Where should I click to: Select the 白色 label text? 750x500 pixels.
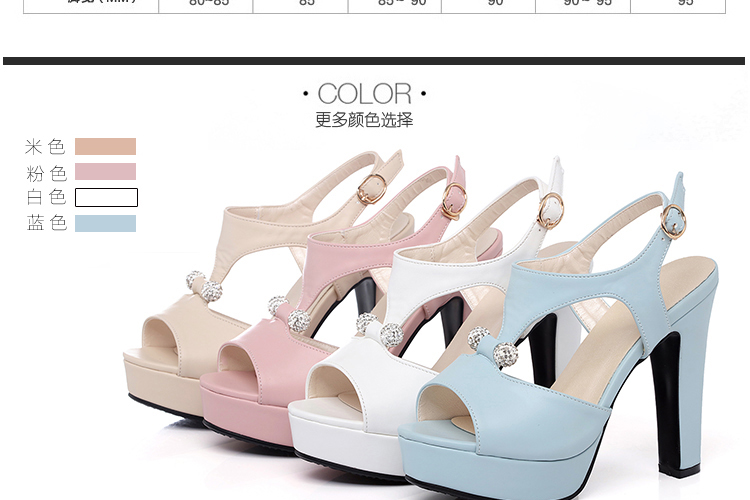click(x=46, y=197)
